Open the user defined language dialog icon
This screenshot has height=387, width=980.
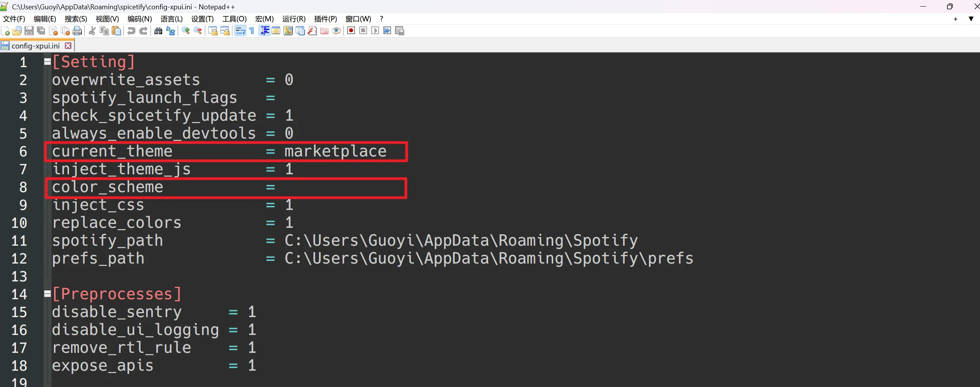[x=276, y=31]
